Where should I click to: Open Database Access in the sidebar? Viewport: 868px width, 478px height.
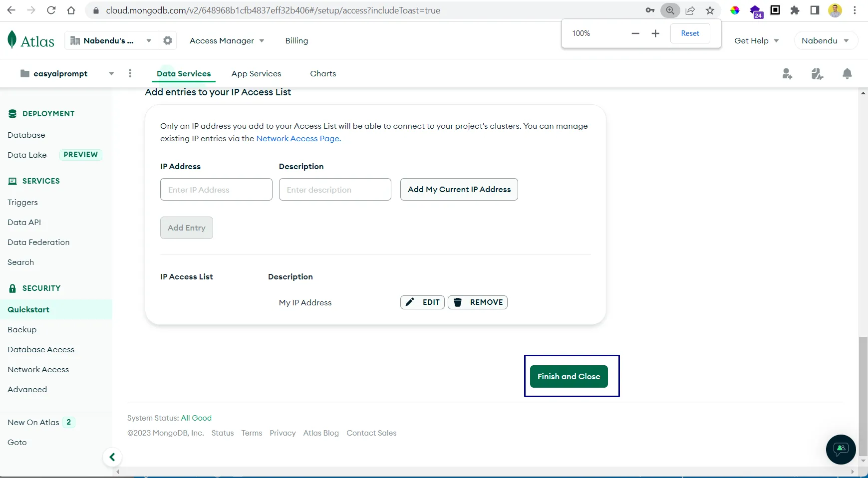[x=41, y=349]
